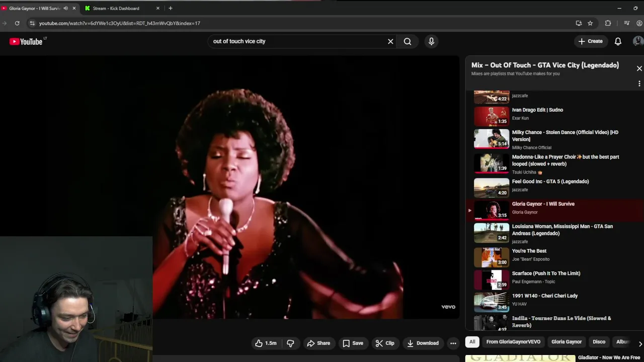Click the Create button

click(590, 41)
